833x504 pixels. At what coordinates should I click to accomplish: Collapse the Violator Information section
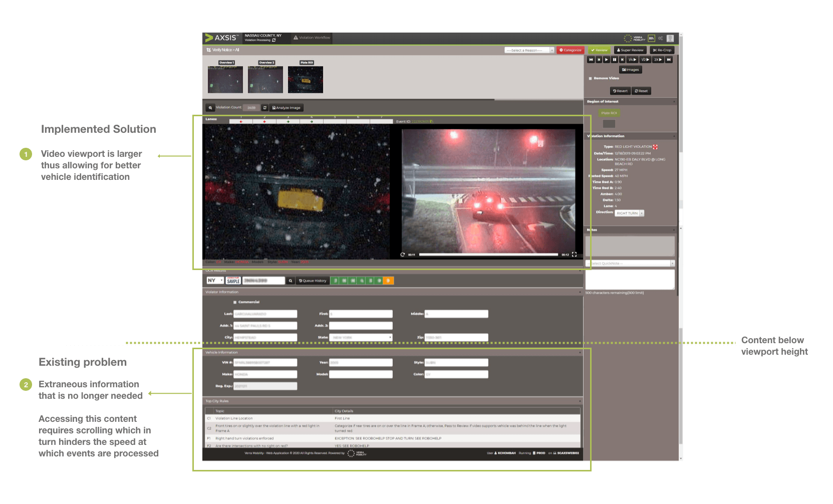(580, 292)
